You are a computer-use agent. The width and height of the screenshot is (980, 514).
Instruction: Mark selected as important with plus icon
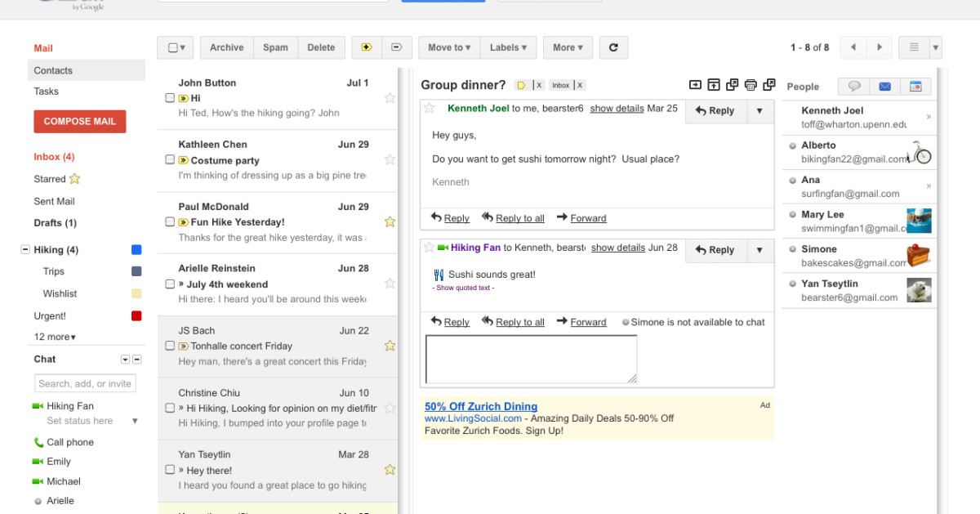pyautogui.click(x=367, y=47)
